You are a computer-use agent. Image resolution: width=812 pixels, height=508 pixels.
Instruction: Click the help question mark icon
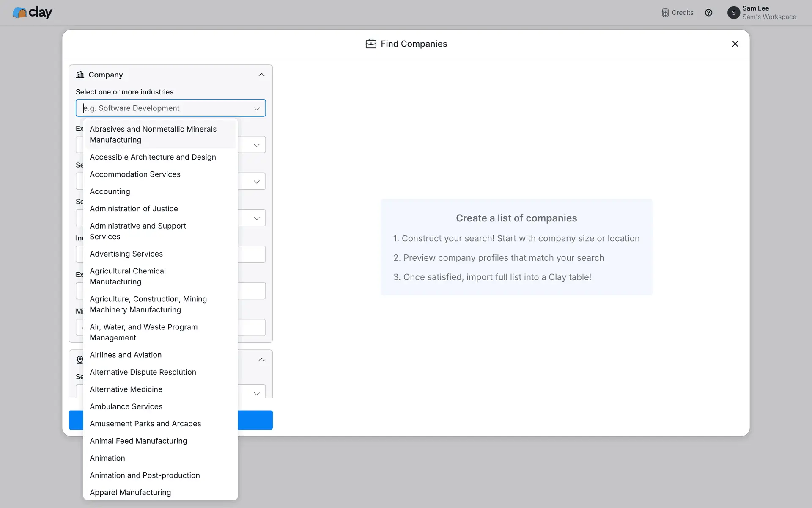(x=708, y=13)
